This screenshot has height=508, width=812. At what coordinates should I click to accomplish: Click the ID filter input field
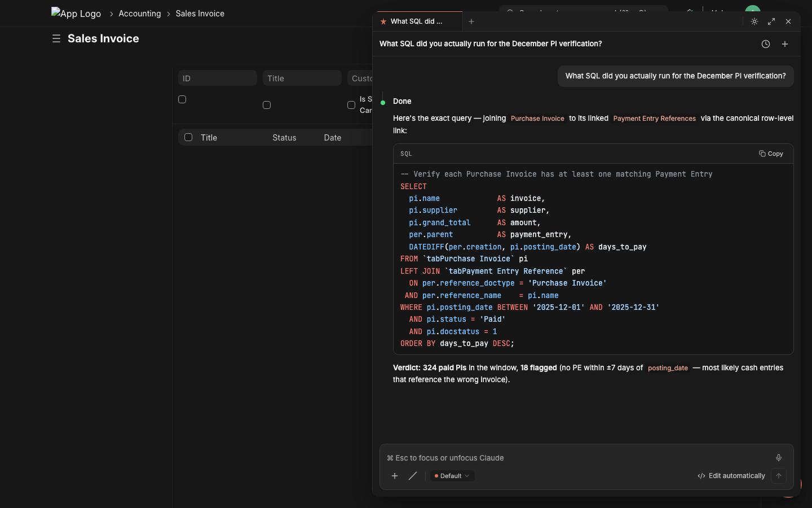218,78
